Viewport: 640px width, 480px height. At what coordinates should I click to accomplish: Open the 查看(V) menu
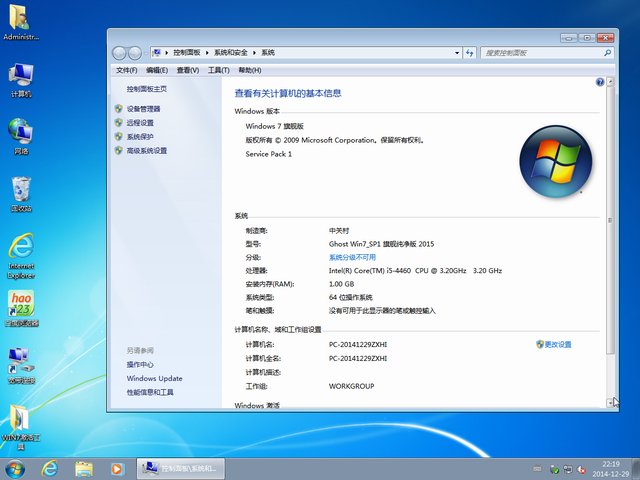click(187, 70)
